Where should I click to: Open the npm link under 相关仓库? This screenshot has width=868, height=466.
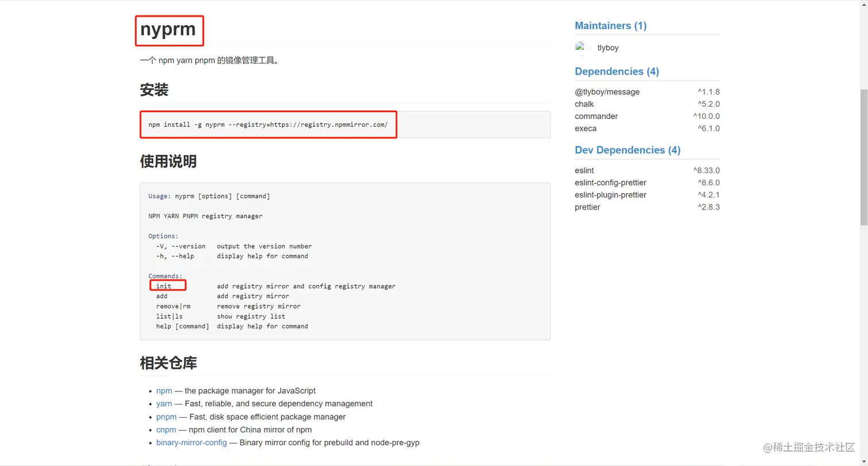(164, 391)
